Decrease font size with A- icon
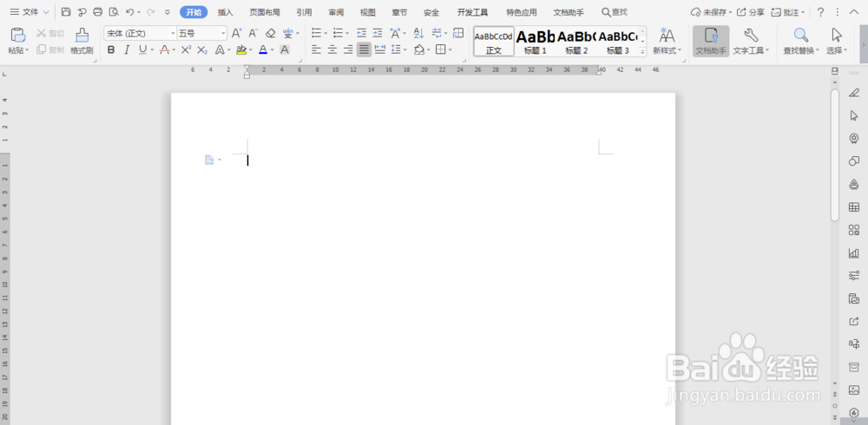The height and width of the screenshot is (425, 868). point(253,33)
